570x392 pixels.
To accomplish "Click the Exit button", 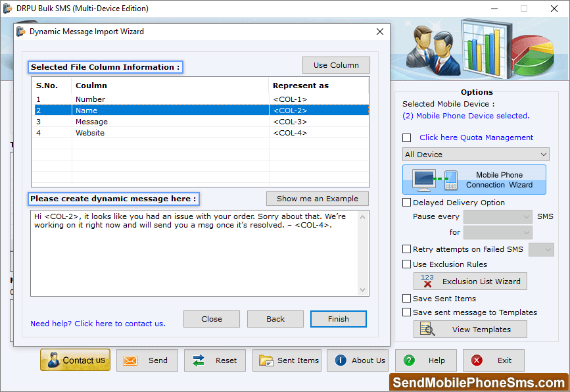I will (x=493, y=360).
